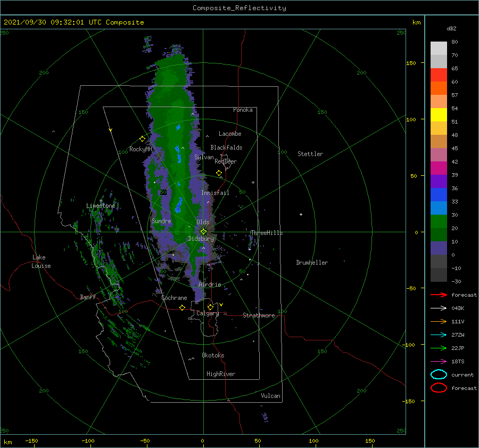Select the white 70–80 dBZ color swatch
Image resolution: width=479 pixels, height=448 pixels.
point(439,48)
